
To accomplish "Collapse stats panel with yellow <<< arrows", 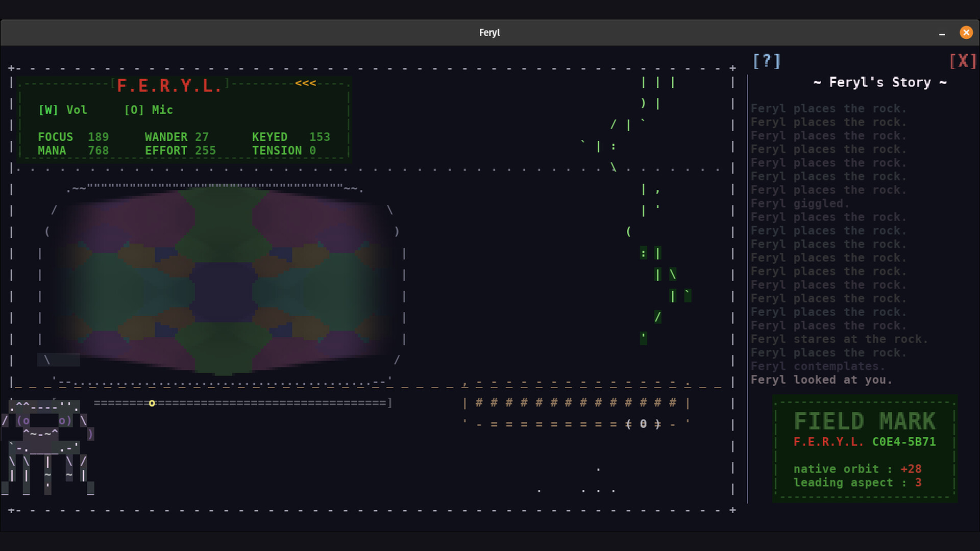I will point(305,83).
